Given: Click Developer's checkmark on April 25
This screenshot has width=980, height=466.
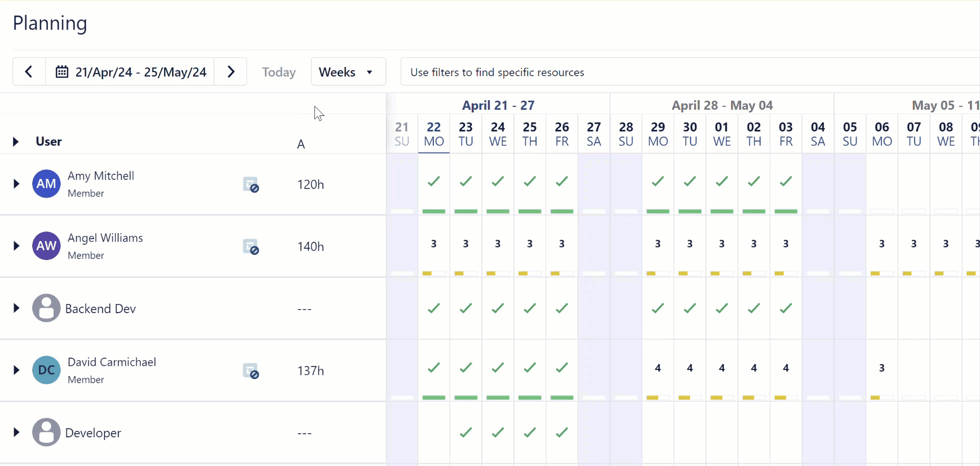Looking at the screenshot, I should [529, 432].
